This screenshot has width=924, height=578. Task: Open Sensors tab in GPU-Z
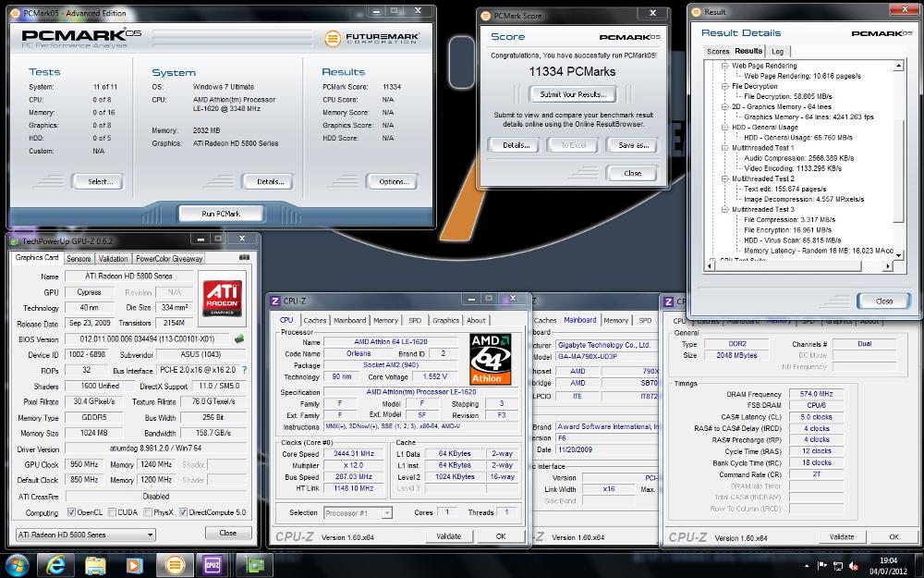coord(79,258)
